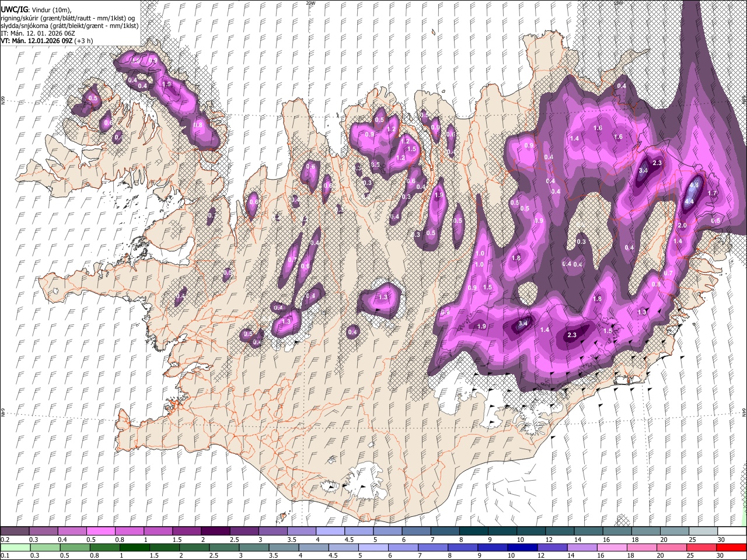Select the 4.4 snowfall value on the map
Viewport: 747px width, 560px height.
(x=689, y=202)
